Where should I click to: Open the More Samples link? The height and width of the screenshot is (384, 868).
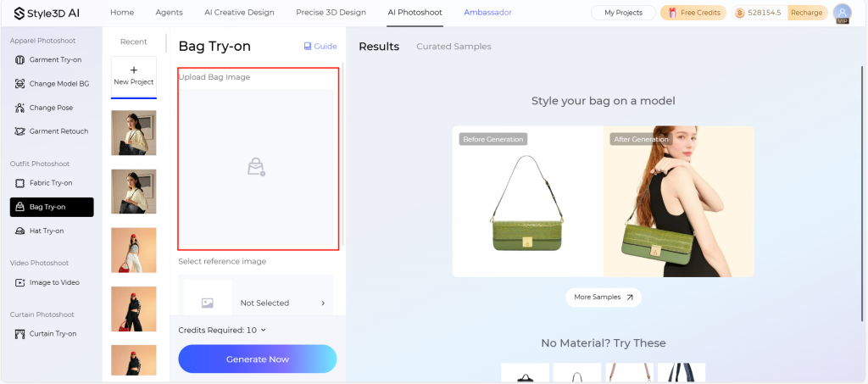click(604, 298)
